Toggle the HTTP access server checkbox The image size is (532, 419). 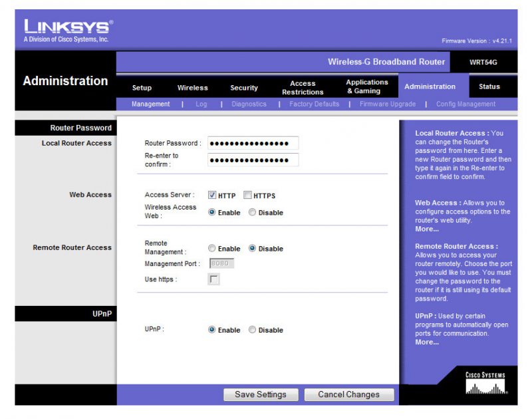point(212,195)
